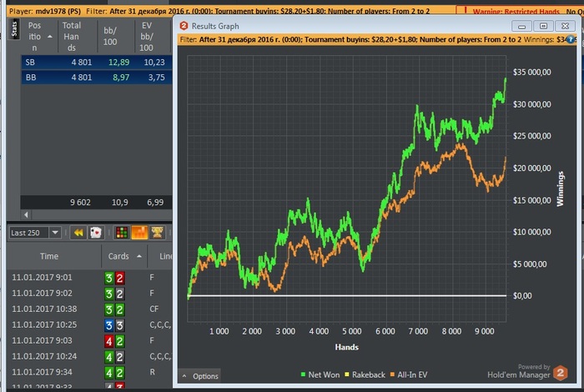Click the gold trophy icon

tap(157, 233)
